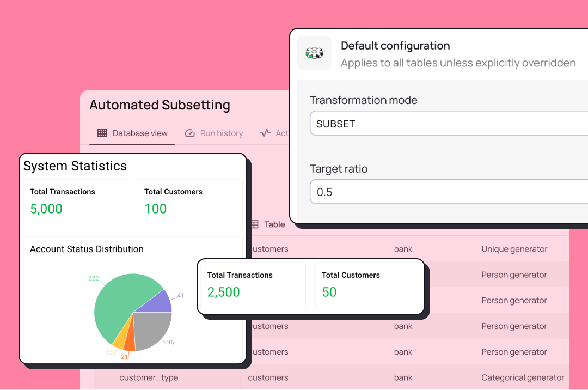
Task: Click the Target ratio field showing 0.5
Action: click(x=449, y=192)
